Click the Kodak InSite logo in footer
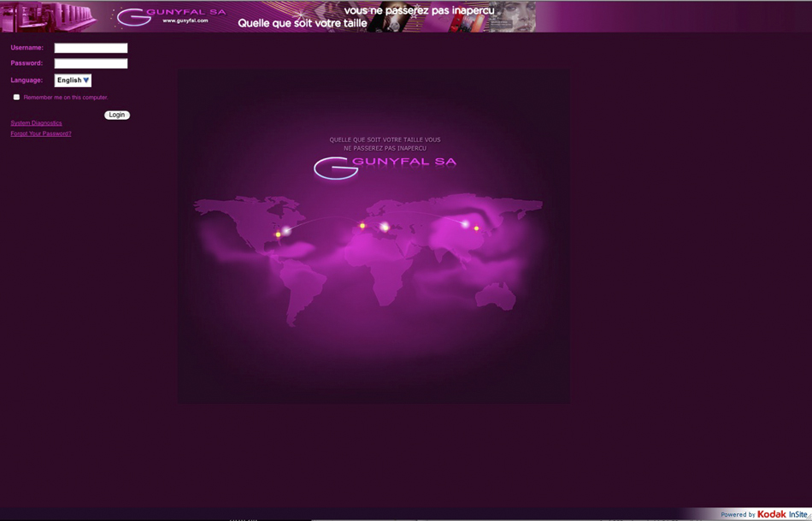812x521 pixels. pos(782,514)
